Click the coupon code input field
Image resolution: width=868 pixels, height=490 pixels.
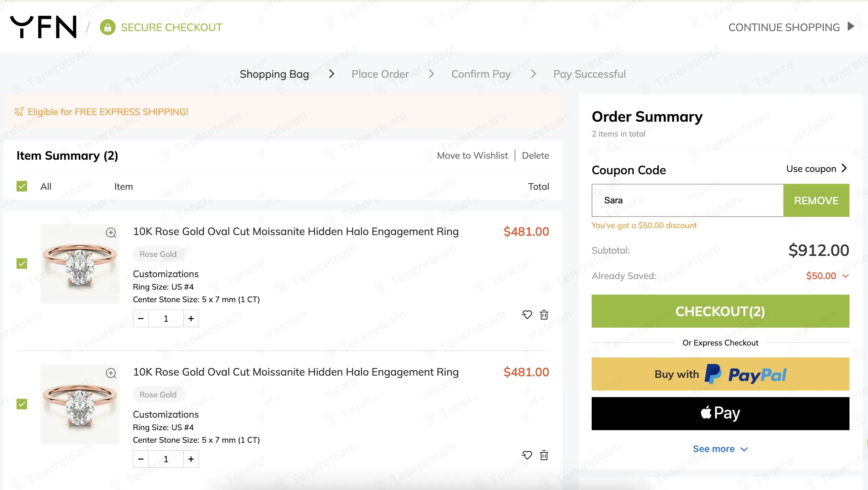(688, 200)
